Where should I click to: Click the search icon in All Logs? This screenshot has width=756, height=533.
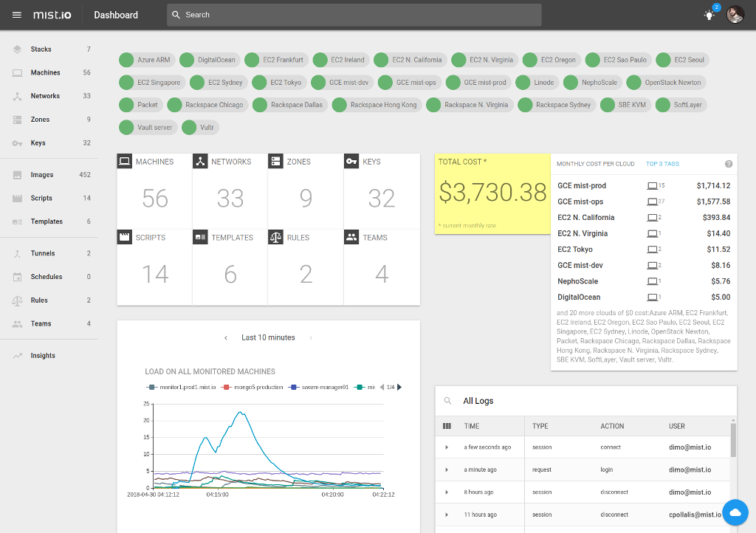click(447, 401)
